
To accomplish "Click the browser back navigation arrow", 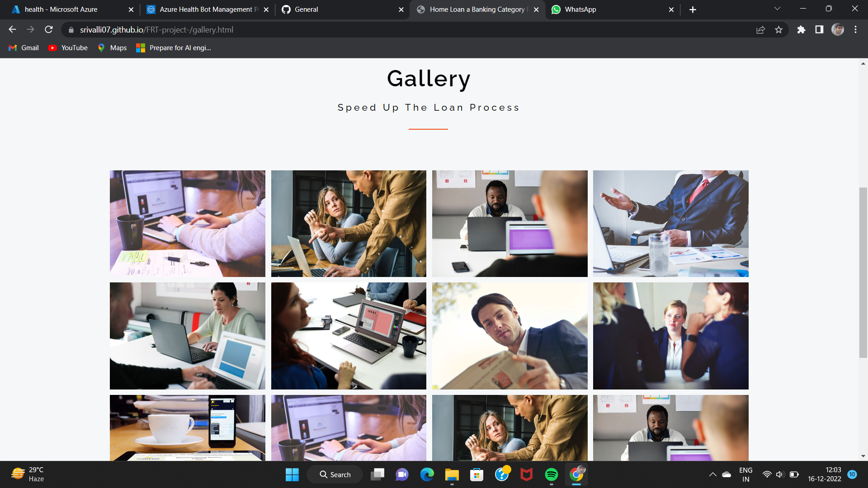I will [12, 29].
